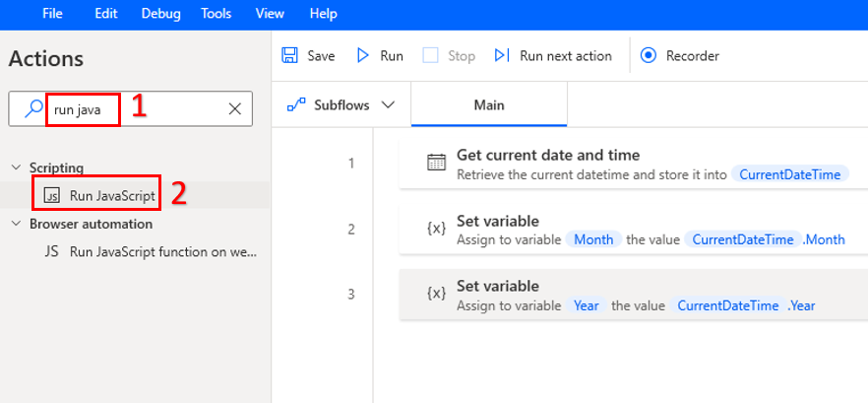Switch to the Main tab
This screenshot has width=868, height=403.
(489, 105)
